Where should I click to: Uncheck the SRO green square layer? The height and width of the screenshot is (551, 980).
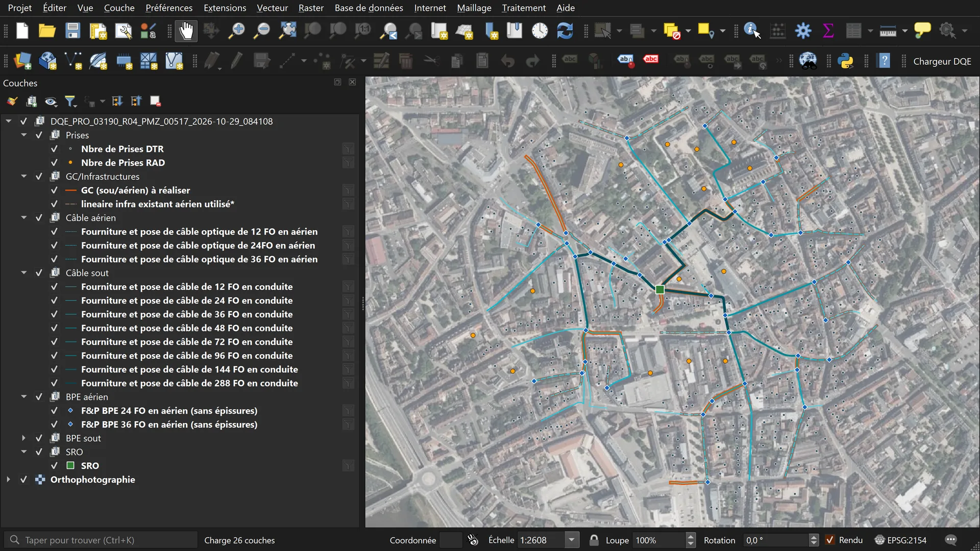54,466
